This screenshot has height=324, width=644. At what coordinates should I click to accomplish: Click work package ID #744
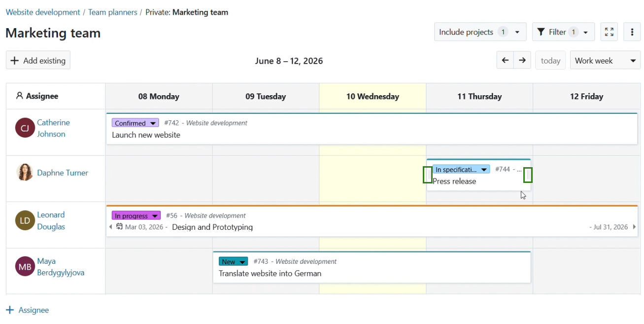[503, 169]
